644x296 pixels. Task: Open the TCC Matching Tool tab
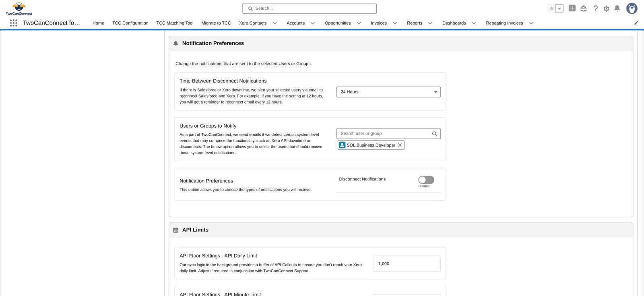pyautogui.click(x=175, y=23)
